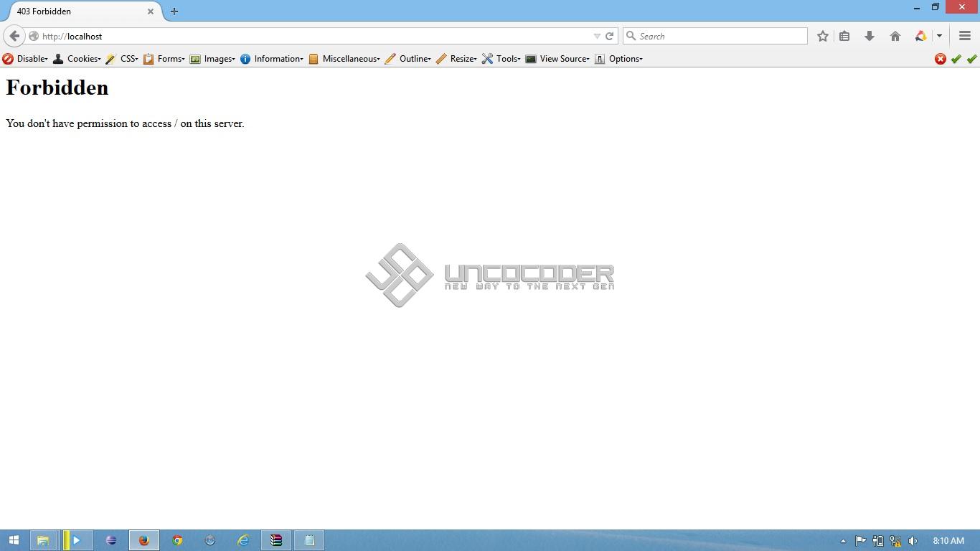This screenshot has height=551, width=980.
Task: Expand the extension button dropdown arrow
Action: [939, 36]
